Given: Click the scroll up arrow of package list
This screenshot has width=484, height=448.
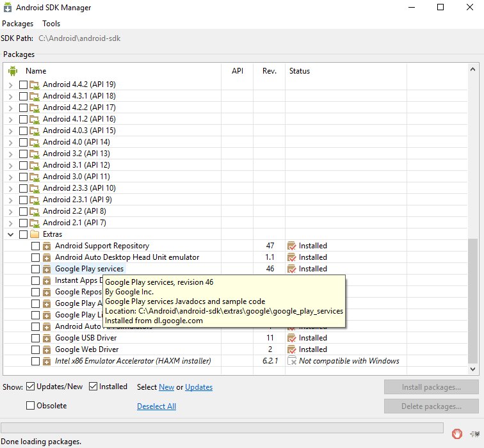Looking at the screenshot, I should click(x=472, y=69).
